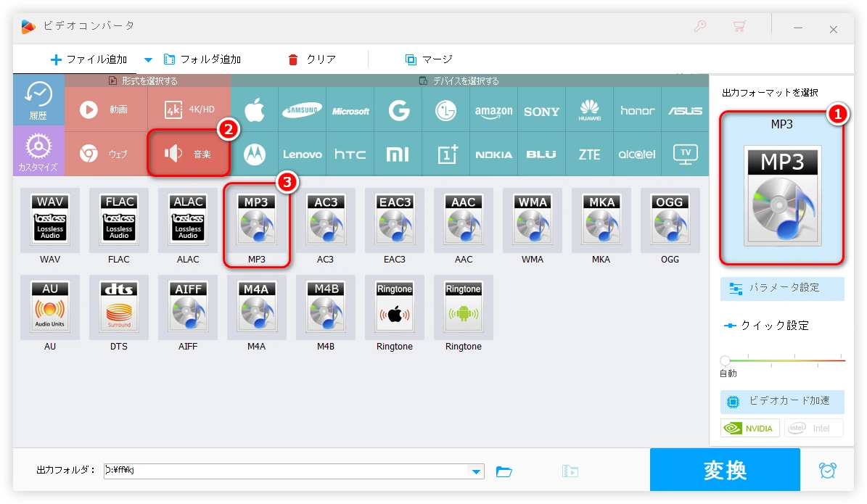867x504 pixels.
Task: Open パラメータ設定 parameter settings
Action: click(782, 288)
